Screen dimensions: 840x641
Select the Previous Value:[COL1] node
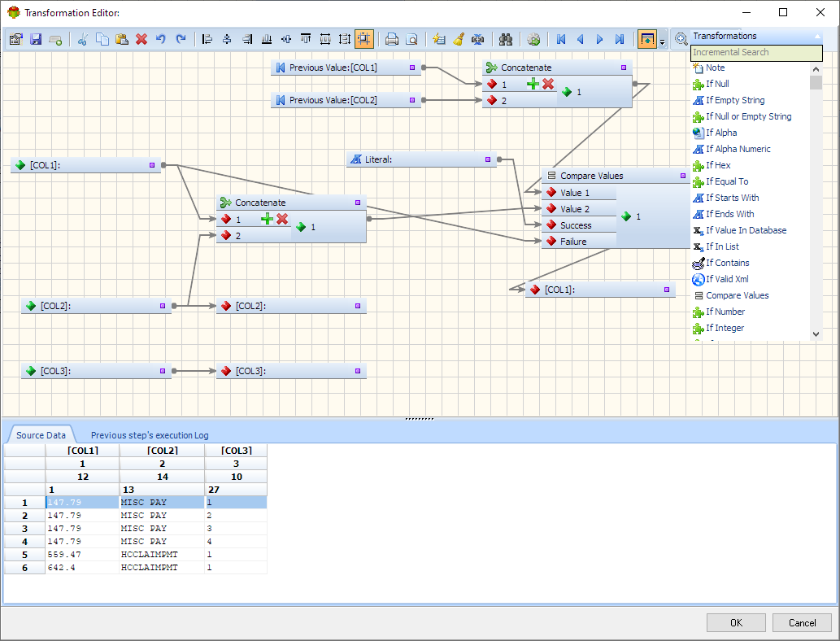[346, 68]
